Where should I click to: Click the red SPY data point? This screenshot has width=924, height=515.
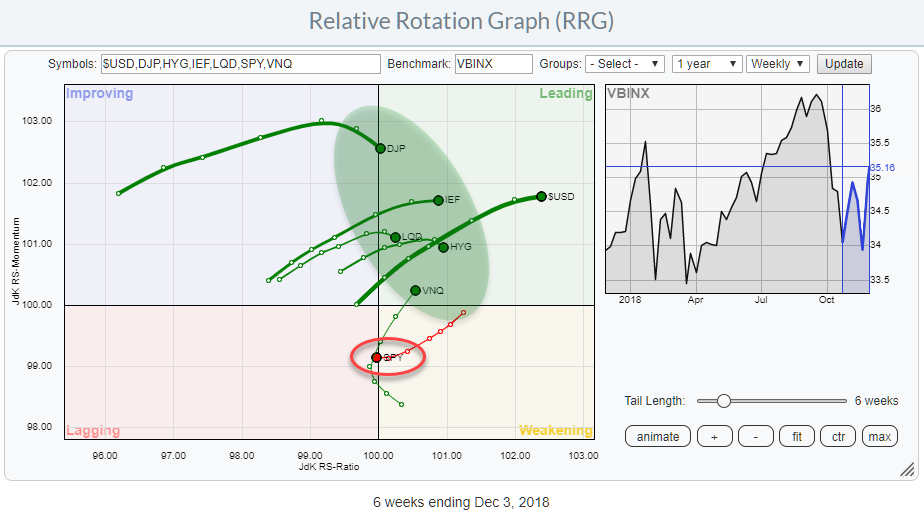[x=377, y=357]
